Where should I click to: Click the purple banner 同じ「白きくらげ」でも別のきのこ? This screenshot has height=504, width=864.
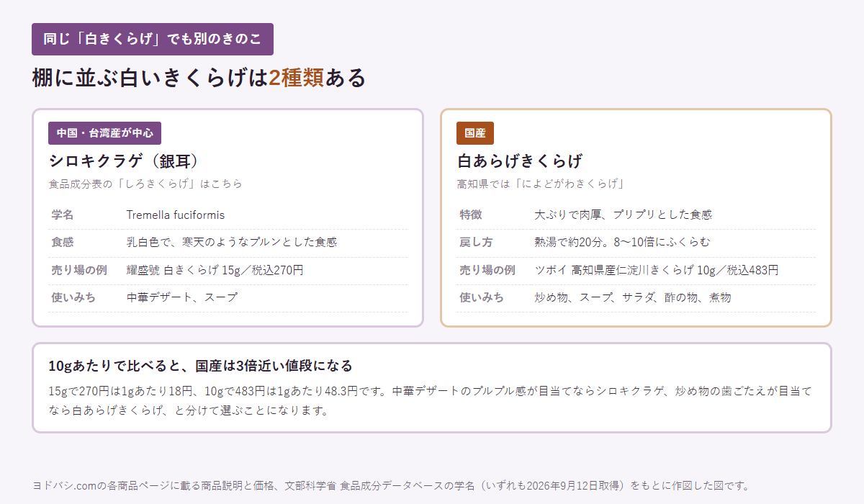(x=153, y=39)
